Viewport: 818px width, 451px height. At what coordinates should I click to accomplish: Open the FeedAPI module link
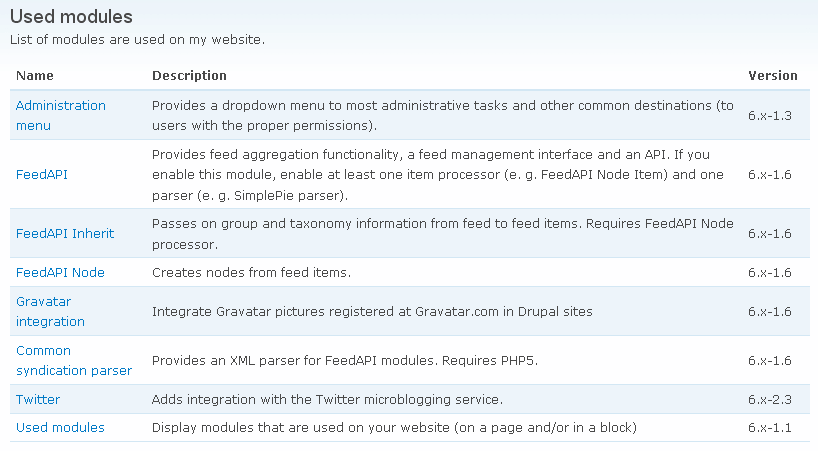coord(42,175)
